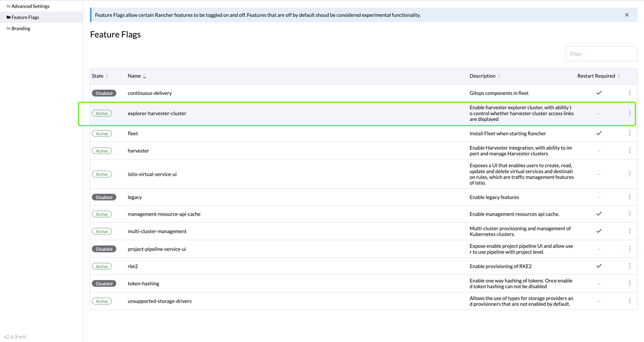This screenshot has height=342, width=644.
Task: Sort table by Name column
Action: (x=137, y=76)
